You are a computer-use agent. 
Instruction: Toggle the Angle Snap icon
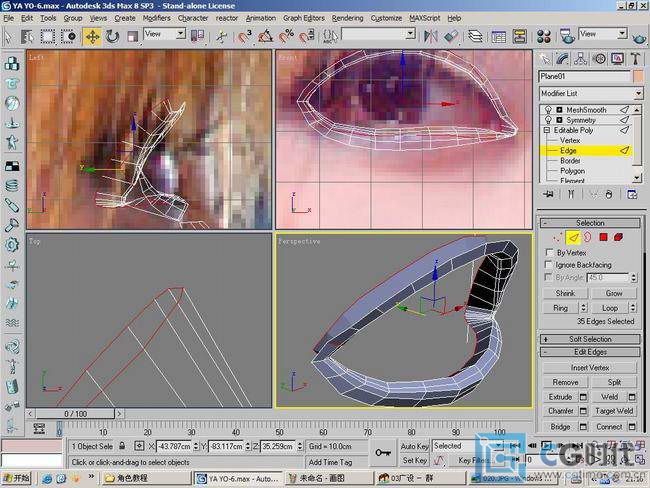click(265, 36)
